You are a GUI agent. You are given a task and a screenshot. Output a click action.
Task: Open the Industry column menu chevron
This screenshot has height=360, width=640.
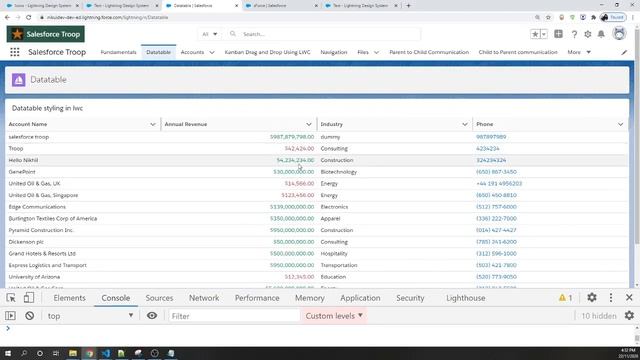[464, 124]
